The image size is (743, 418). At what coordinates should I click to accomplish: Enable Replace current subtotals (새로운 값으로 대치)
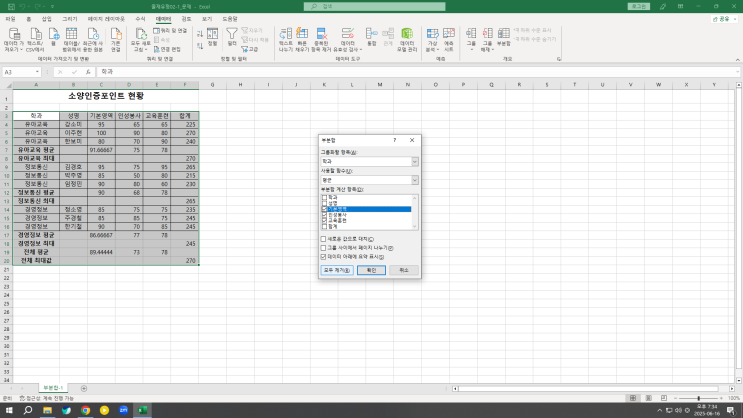click(324, 239)
